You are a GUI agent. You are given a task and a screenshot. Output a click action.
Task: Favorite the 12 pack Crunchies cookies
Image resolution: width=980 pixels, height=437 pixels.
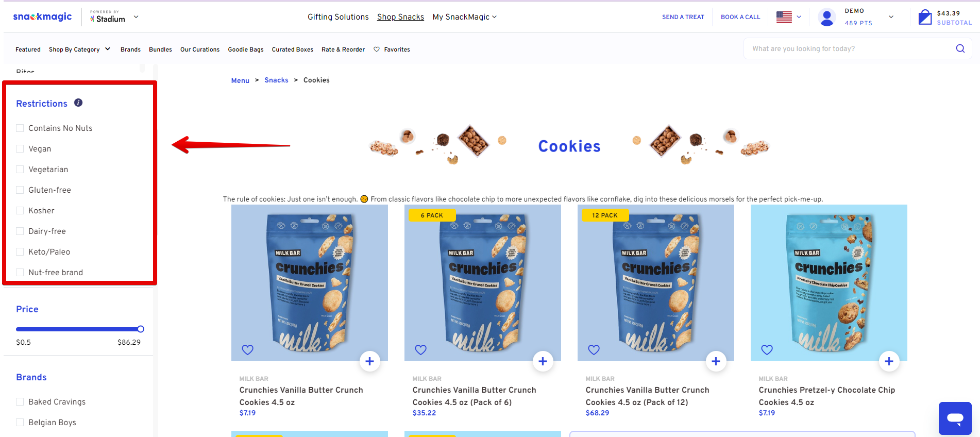point(594,349)
